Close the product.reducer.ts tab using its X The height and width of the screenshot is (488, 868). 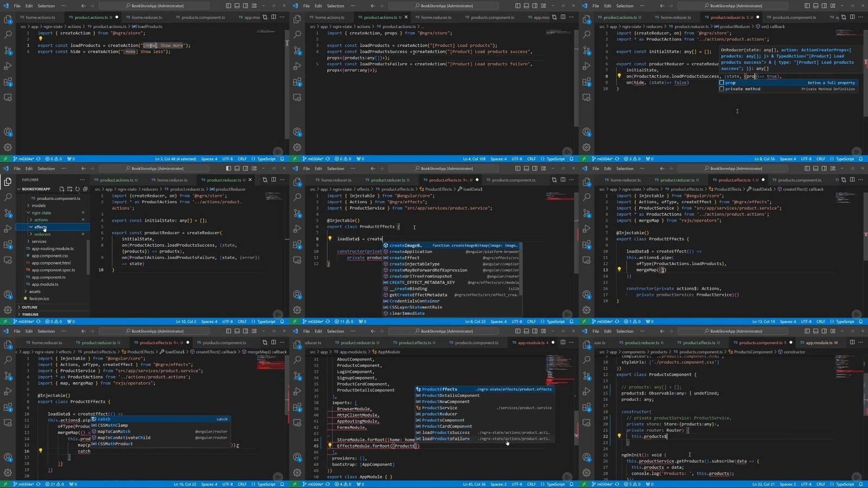(x=250, y=180)
